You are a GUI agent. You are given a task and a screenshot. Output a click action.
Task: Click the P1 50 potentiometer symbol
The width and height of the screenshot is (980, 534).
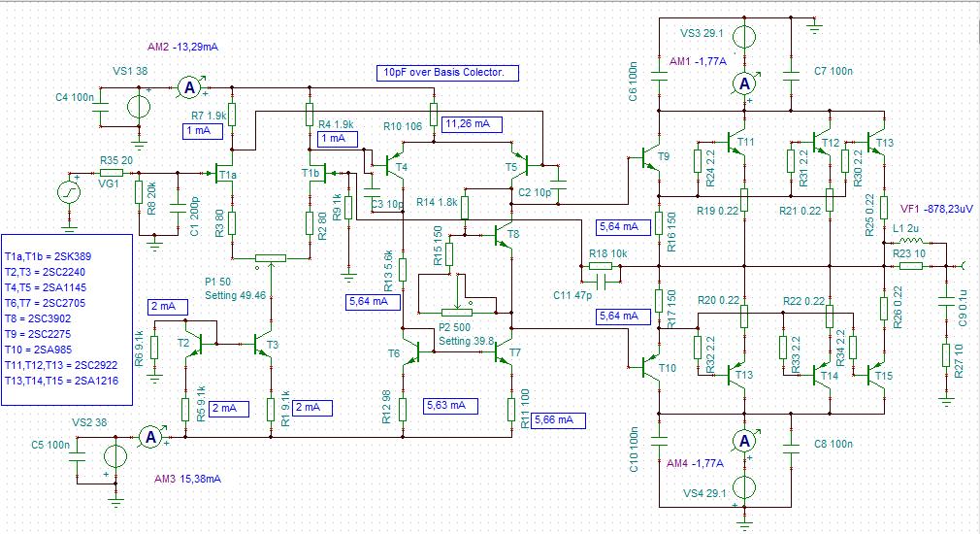(271, 259)
